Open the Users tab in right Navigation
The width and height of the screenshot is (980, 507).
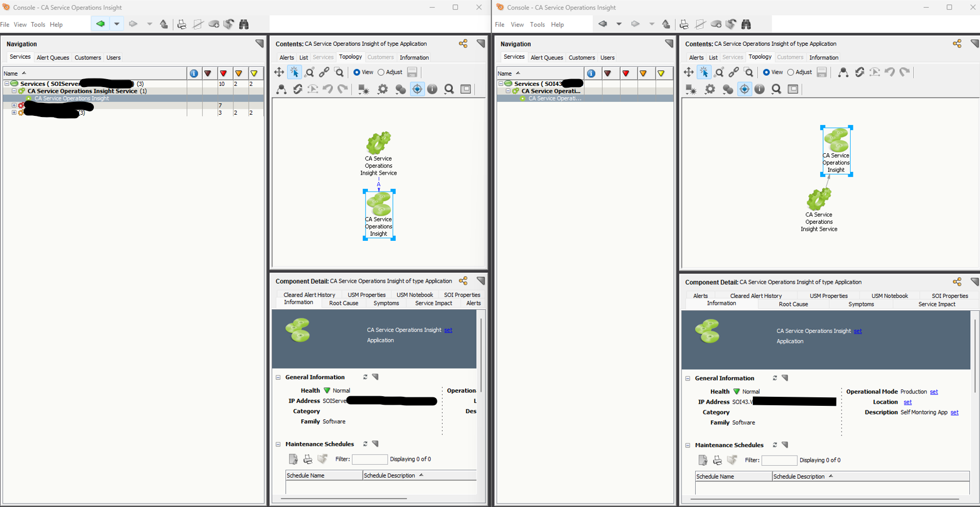(608, 58)
